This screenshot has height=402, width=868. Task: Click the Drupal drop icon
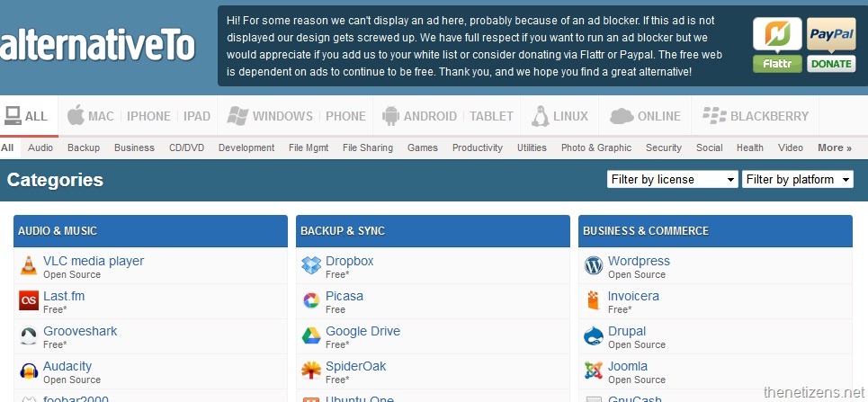click(x=593, y=335)
